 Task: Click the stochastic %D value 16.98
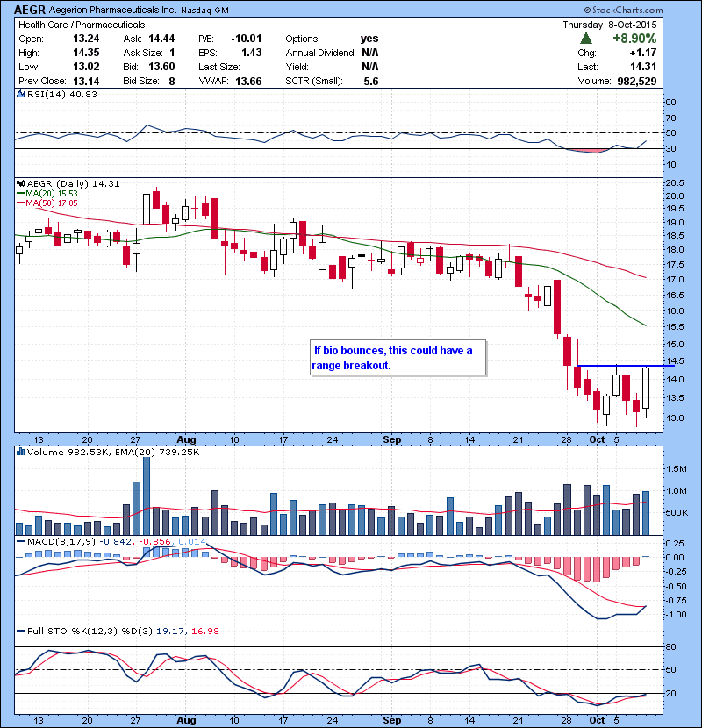click(x=204, y=631)
